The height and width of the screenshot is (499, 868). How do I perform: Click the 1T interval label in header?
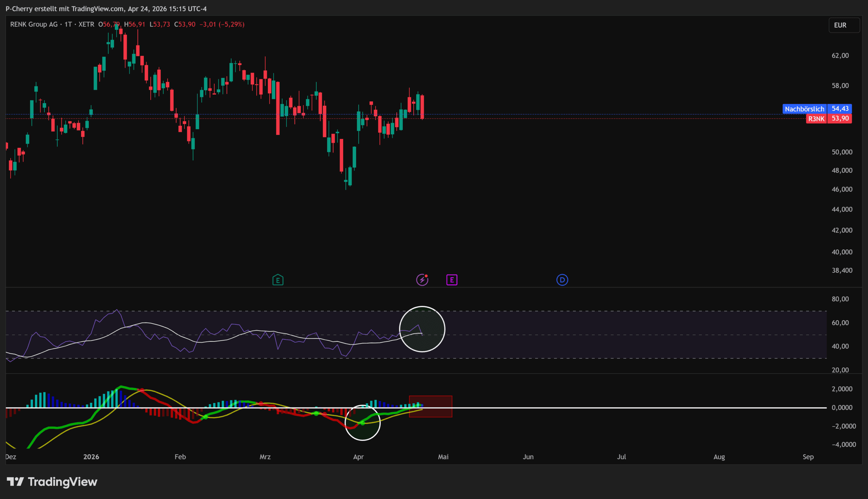click(x=68, y=24)
